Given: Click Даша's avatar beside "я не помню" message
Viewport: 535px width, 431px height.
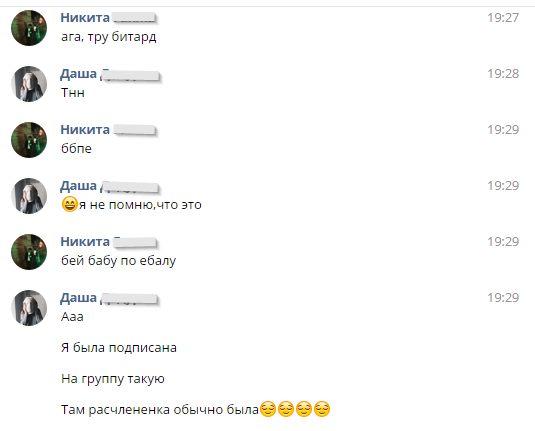Looking at the screenshot, I should (29, 196).
